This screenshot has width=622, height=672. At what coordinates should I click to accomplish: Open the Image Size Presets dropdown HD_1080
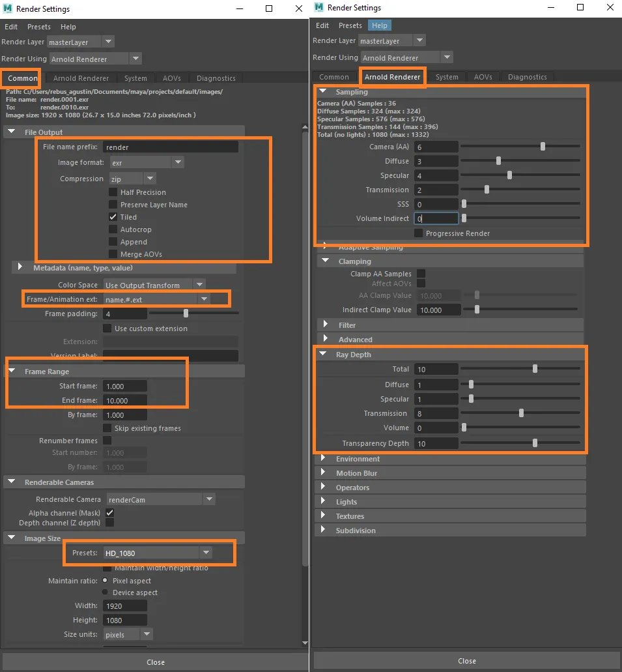(x=158, y=553)
